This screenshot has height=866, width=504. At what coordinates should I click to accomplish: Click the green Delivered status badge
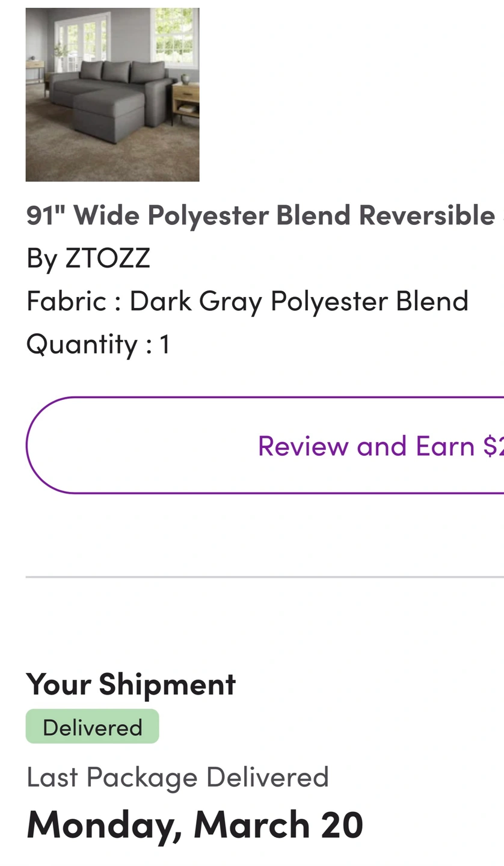[92, 727]
